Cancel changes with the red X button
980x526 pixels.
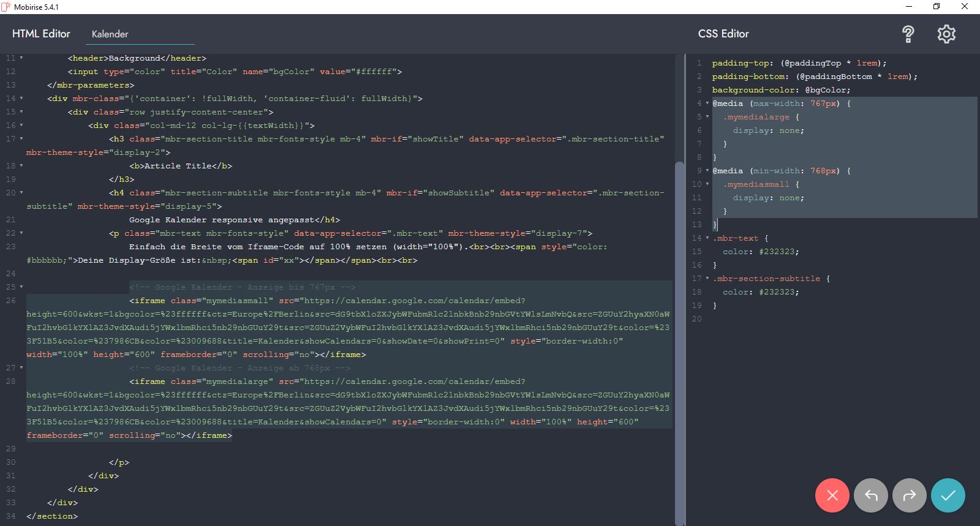(x=832, y=495)
